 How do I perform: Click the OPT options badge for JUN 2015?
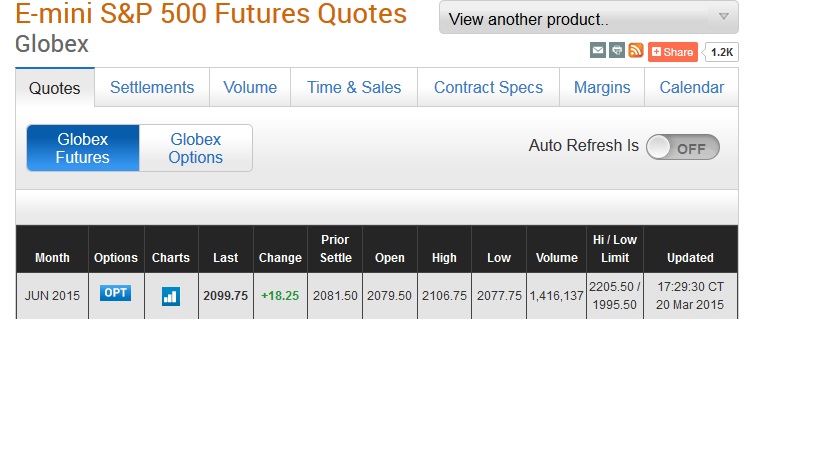click(115, 293)
